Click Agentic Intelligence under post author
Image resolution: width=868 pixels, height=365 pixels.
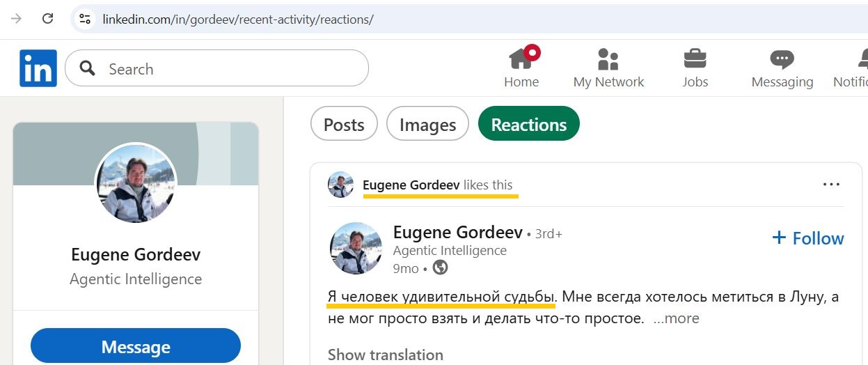click(450, 251)
